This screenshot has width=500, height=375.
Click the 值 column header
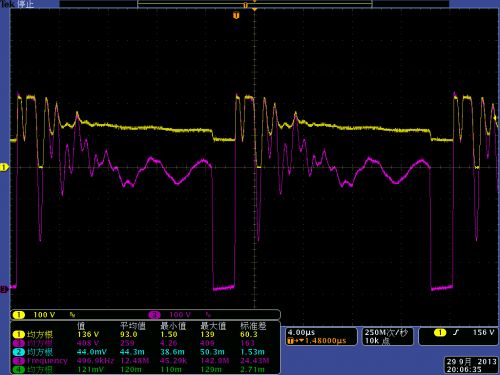(81, 326)
